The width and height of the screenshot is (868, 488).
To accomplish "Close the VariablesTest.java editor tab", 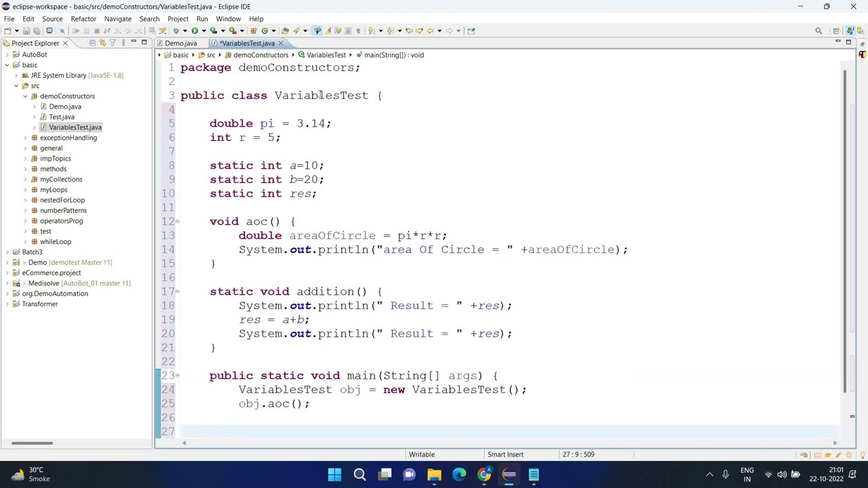I will [281, 43].
